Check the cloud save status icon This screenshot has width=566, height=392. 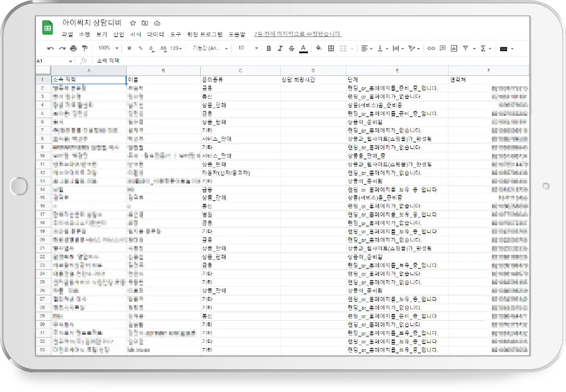(x=157, y=23)
